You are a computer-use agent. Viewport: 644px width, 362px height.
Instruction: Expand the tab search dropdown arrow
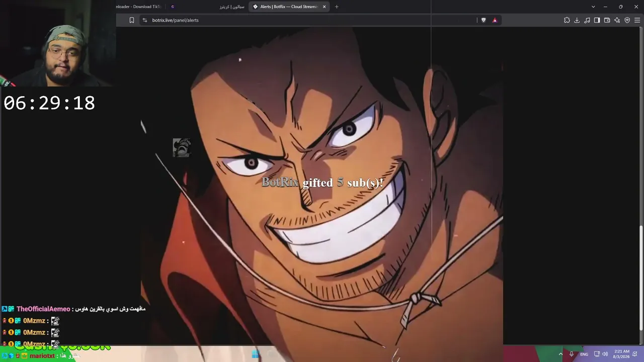click(593, 7)
